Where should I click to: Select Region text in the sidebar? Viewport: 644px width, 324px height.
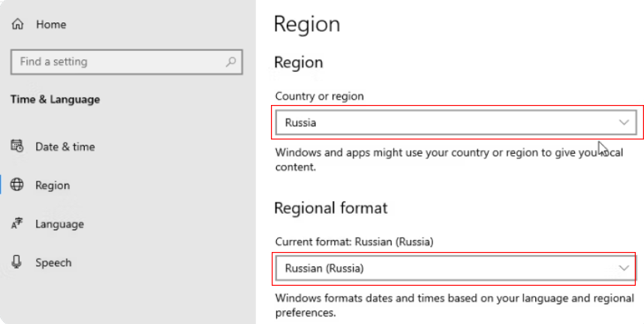pos(53,185)
